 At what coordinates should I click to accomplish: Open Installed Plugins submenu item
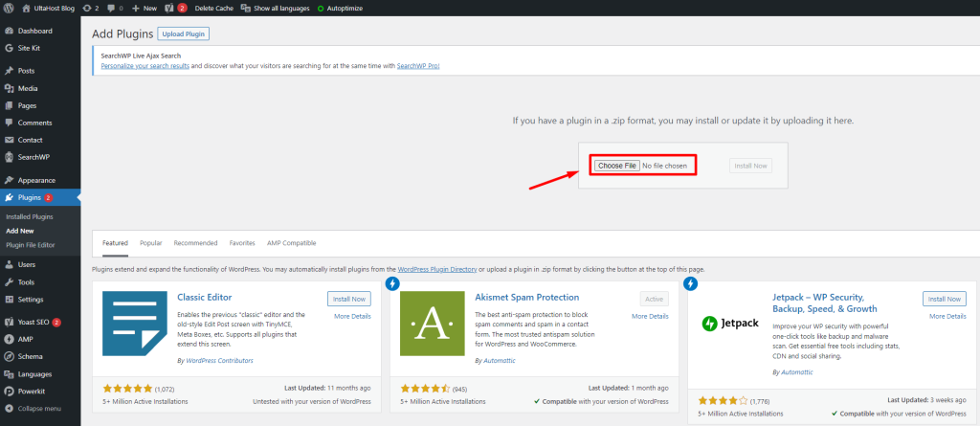[30, 217]
